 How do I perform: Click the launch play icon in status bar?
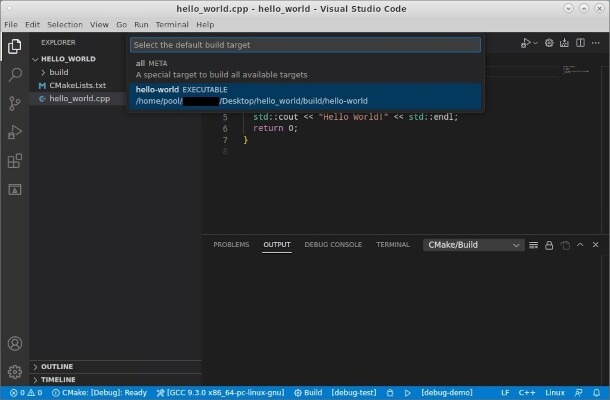[407, 393]
